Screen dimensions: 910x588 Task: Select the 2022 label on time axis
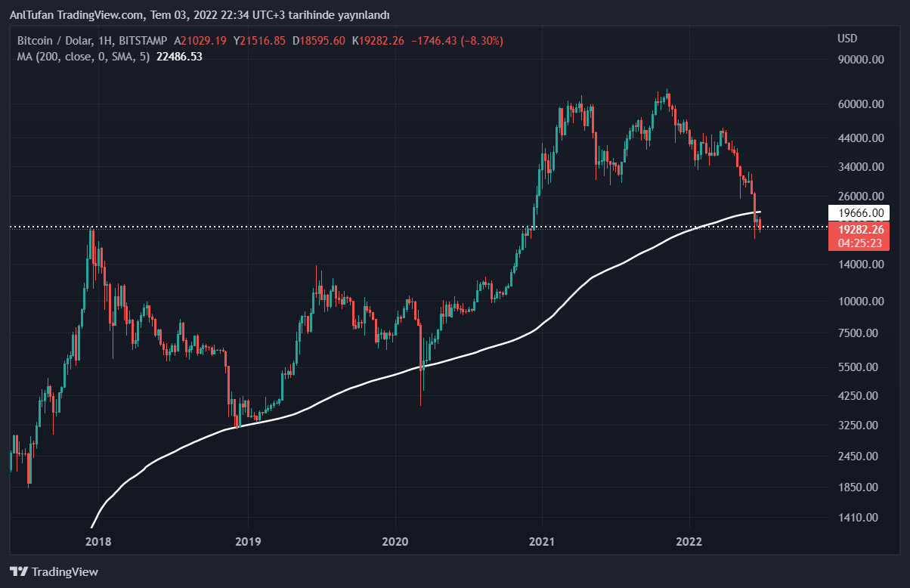[690, 541]
